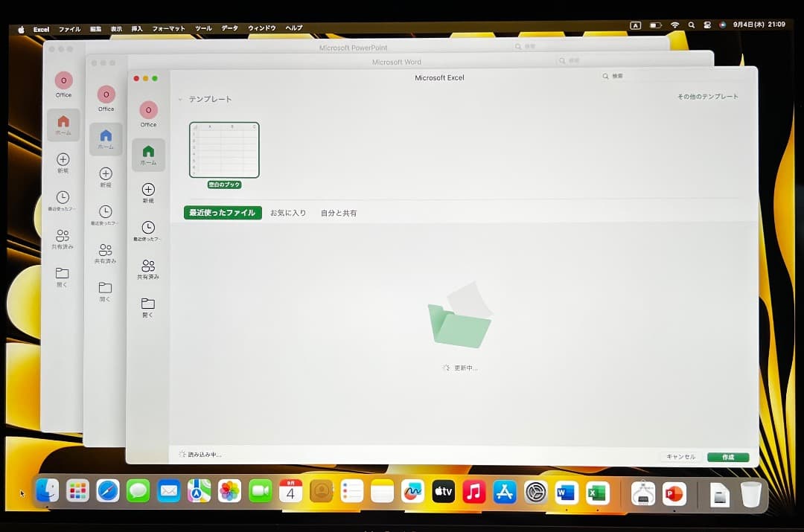Screen dimensions: 804x532
Task: Open その他のテンプレート link
Action: [x=707, y=97]
